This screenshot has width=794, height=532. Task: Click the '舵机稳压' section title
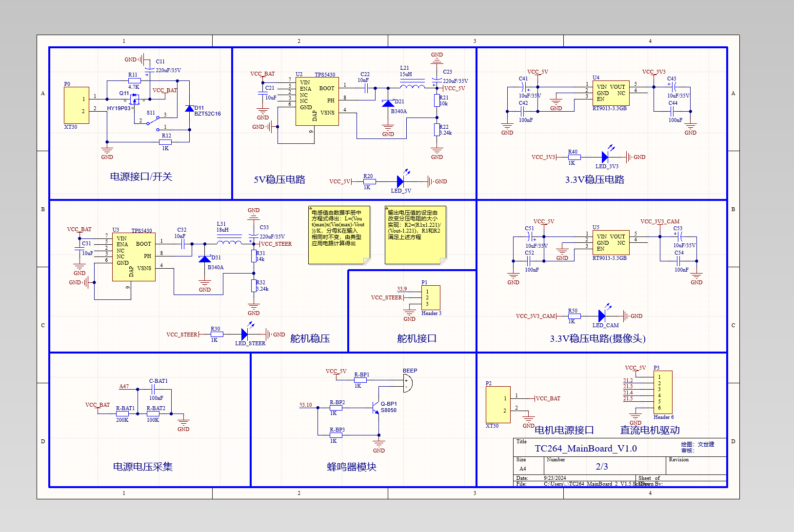310,338
